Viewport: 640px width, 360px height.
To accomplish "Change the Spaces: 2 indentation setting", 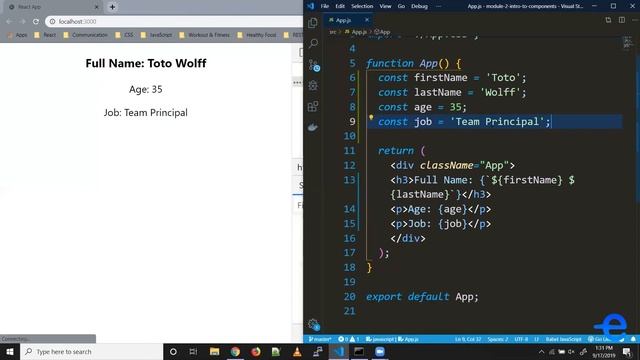I will point(498,339).
